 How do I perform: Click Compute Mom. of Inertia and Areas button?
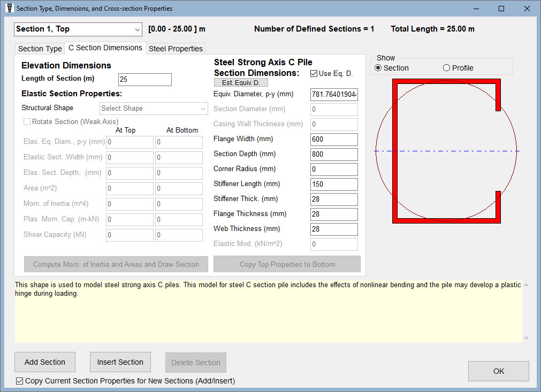pyautogui.click(x=116, y=264)
